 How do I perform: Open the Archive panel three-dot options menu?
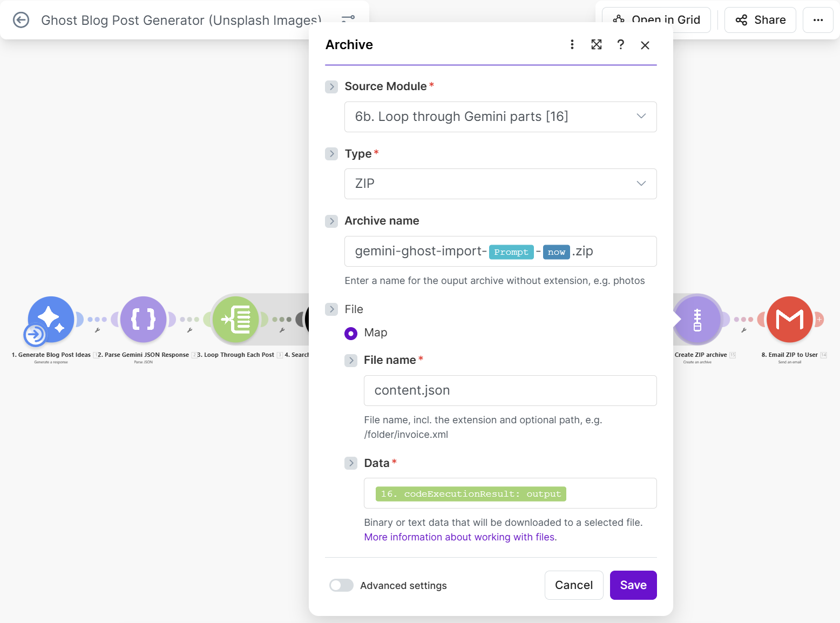pos(572,45)
